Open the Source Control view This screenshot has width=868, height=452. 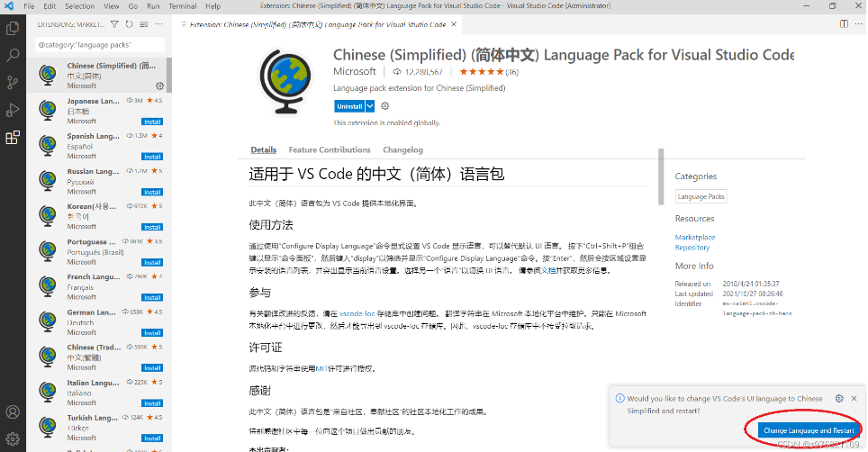coord(13,83)
